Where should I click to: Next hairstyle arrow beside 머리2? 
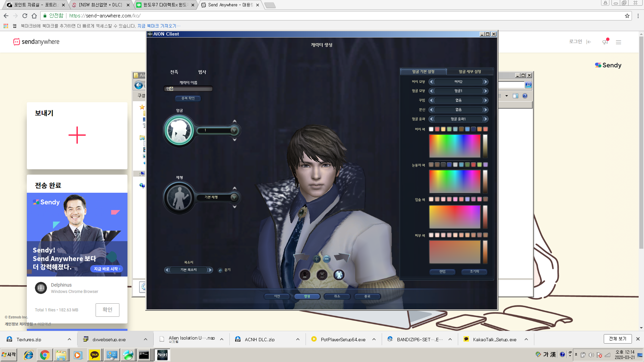485,82
